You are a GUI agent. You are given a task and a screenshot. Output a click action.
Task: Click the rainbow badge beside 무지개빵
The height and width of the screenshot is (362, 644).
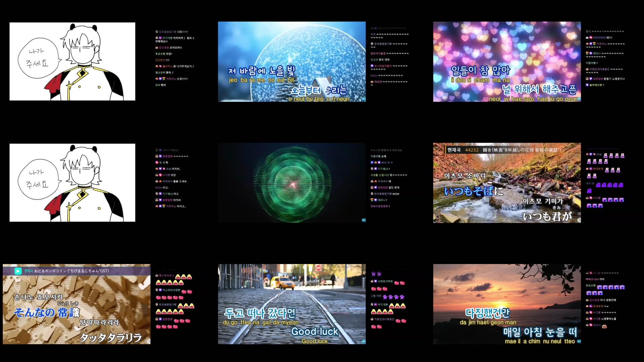click(160, 38)
